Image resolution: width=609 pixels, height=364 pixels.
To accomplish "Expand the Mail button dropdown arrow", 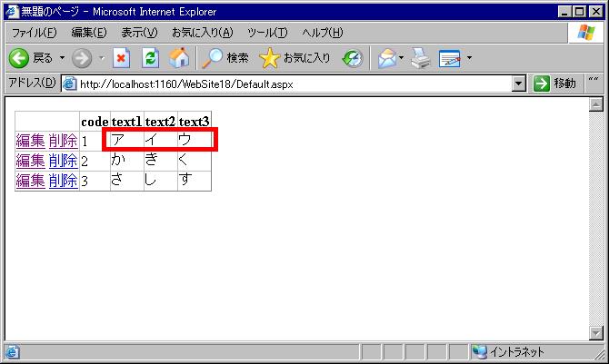I will pos(401,58).
